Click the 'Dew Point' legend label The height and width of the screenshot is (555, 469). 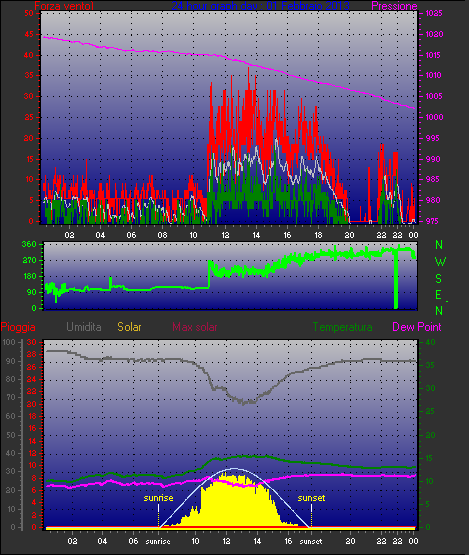(417, 327)
